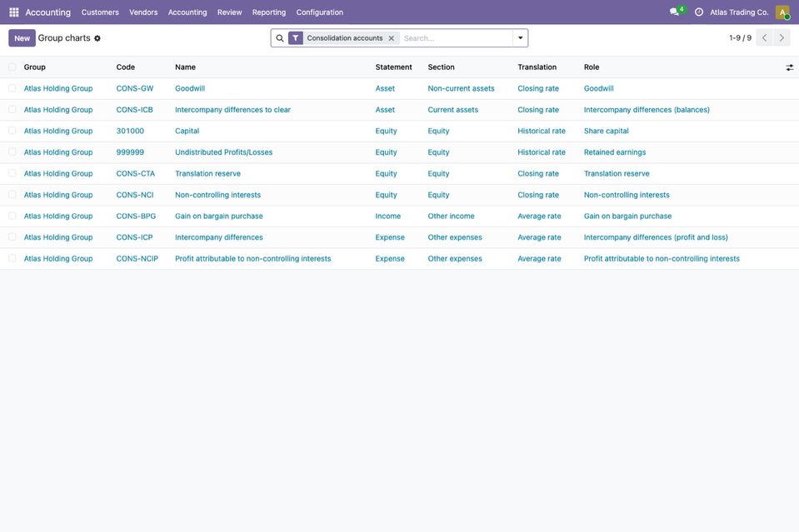Image resolution: width=799 pixels, height=532 pixels.
Task: Open the Reporting menu
Action: click(x=269, y=12)
